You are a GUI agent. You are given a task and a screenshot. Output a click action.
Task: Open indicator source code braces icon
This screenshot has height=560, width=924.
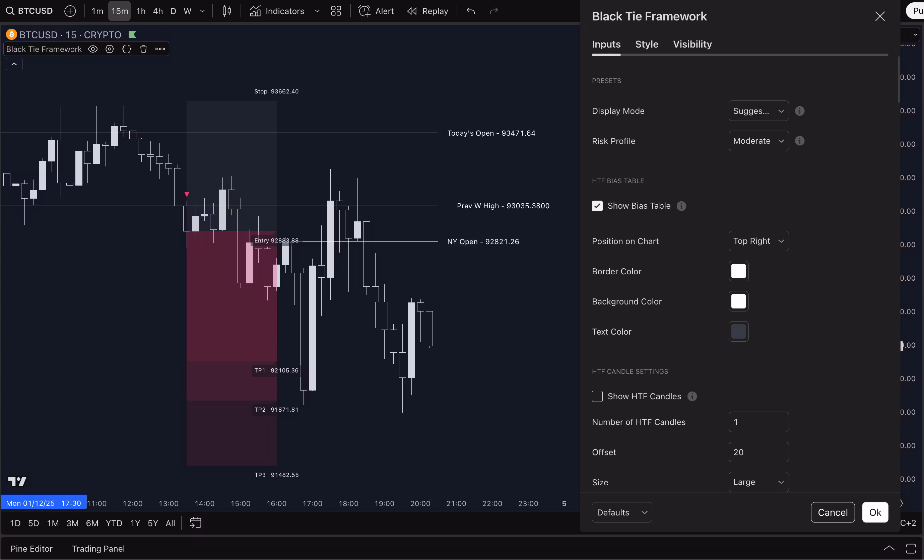point(127,49)
